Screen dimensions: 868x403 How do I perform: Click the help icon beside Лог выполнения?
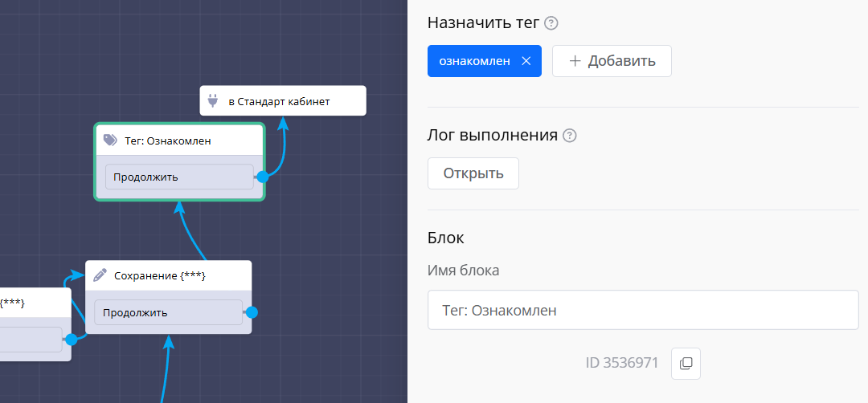tap(570, 136)
